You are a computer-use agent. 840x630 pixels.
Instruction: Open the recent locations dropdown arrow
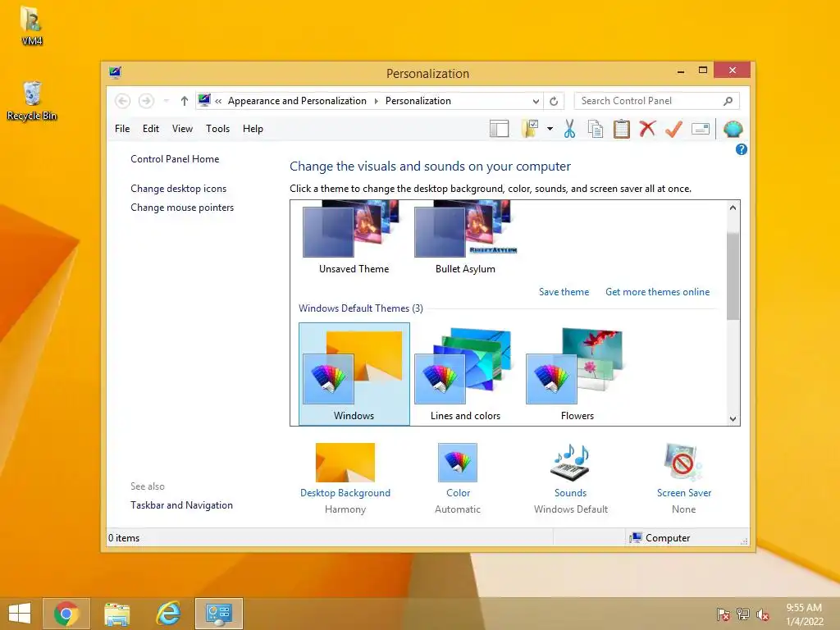166,101
